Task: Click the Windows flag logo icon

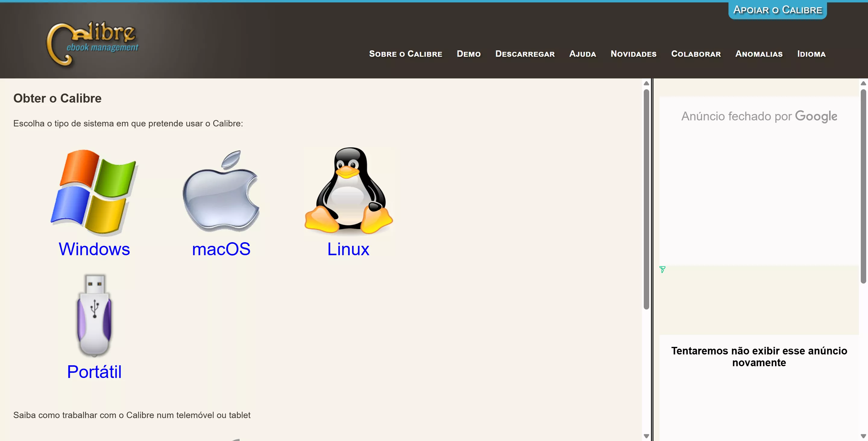Action: (x=94, y=192)
